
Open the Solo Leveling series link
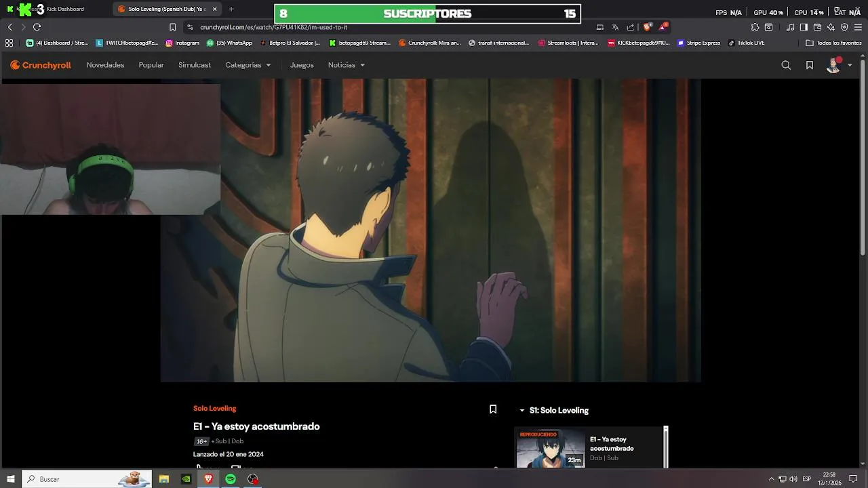tap(214, 408)
